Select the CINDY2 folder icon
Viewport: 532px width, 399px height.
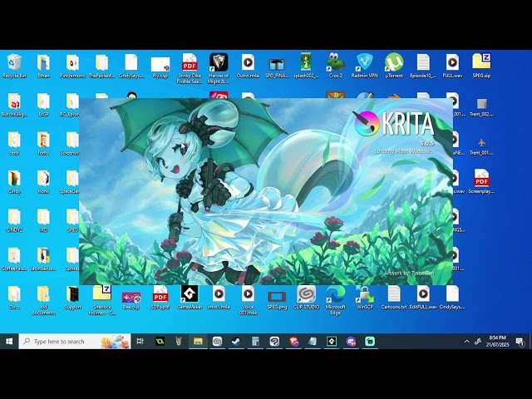point(14,219)
